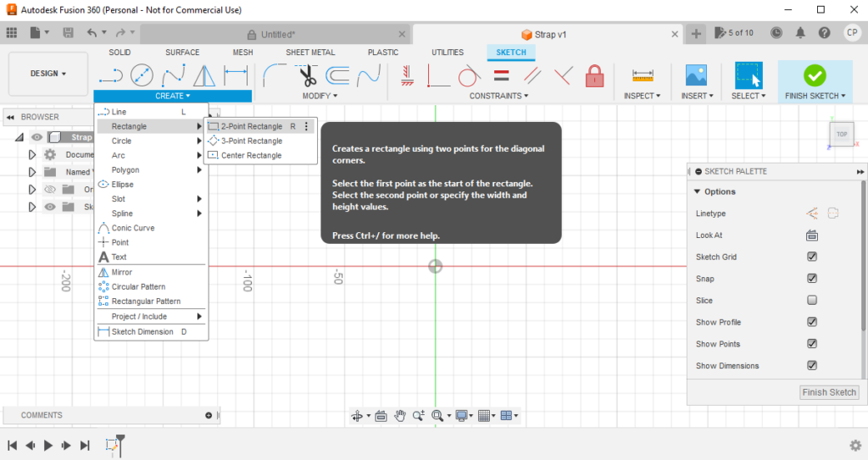The height and width of the screenshot is (460, 868).
Task: Click the Measure ruler icon
Action: coord(643,76)
